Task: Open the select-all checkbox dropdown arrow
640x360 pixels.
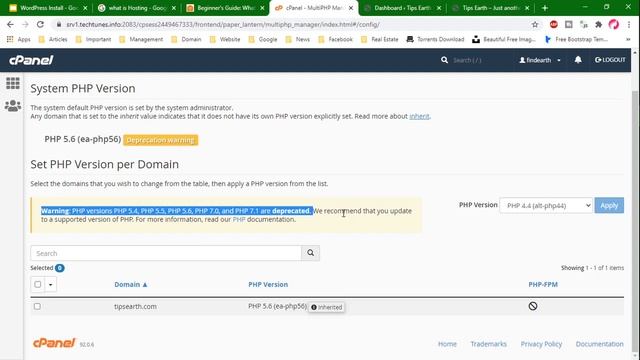Action: 51,284
